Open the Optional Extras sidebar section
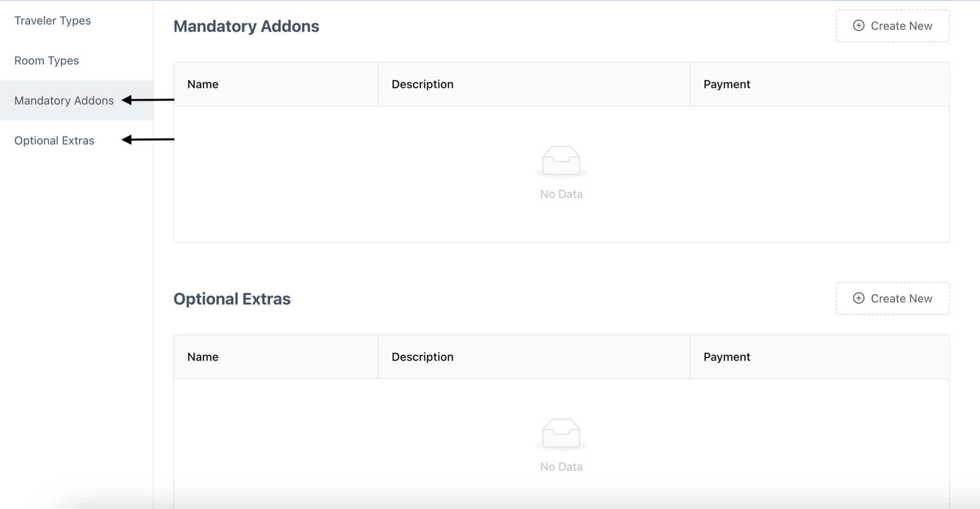The image size is (980, 509). (55, 140)
